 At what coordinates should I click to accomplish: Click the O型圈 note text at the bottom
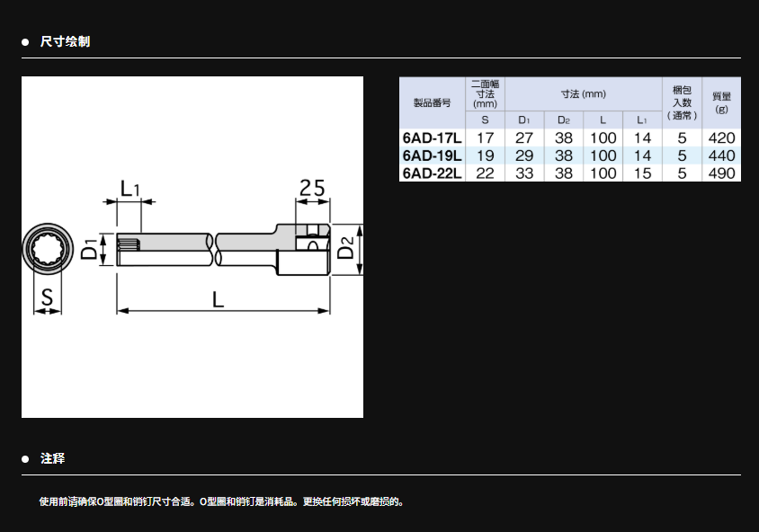click(221, 501)
